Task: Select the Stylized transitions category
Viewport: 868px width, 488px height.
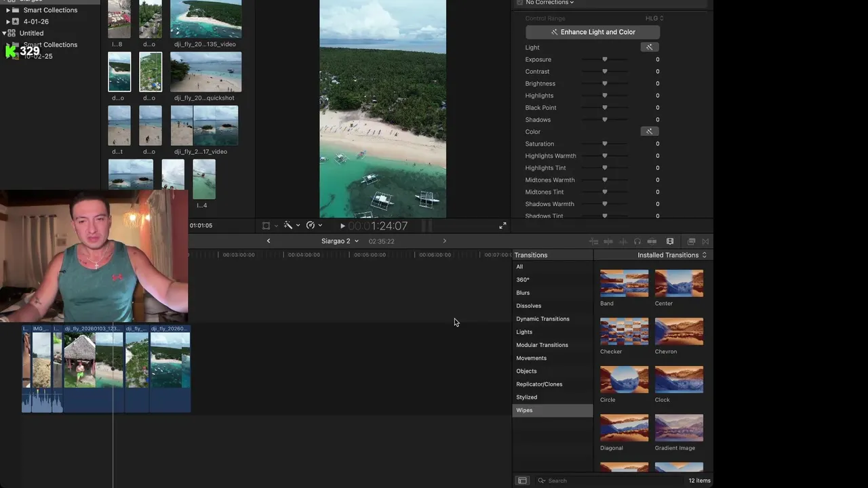Action: [553, 397]
